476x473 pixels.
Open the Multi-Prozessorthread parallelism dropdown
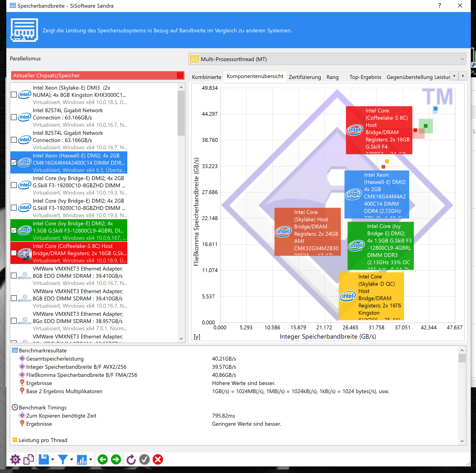327,59
